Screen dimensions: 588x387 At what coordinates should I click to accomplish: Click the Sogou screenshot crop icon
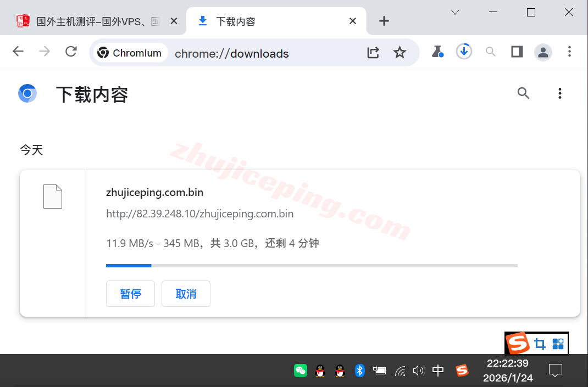pyautogui.click(x=541, y=343)
